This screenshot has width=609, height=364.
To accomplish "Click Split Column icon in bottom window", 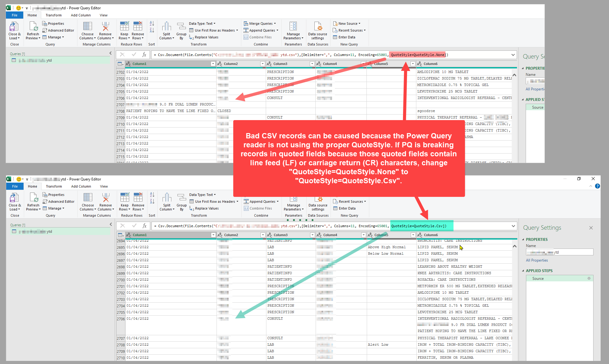I will point(167,198).
